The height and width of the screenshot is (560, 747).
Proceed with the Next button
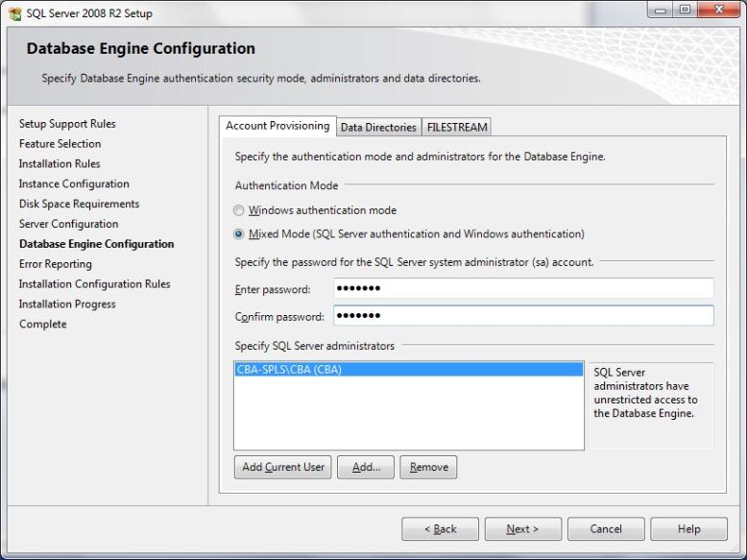click(523, 529)
